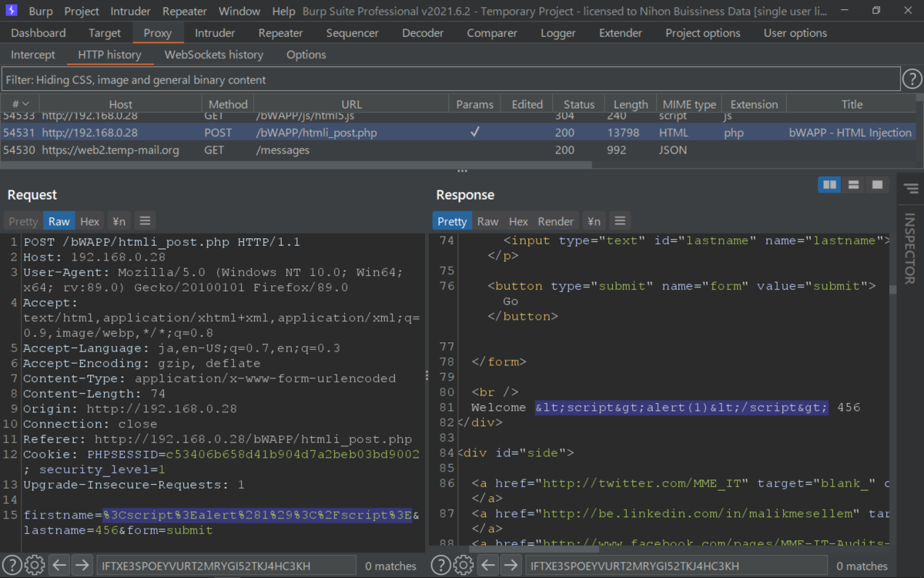Select Hex view in Request pane
This screenshot has width=924, height=578.
tap(90, 221)
